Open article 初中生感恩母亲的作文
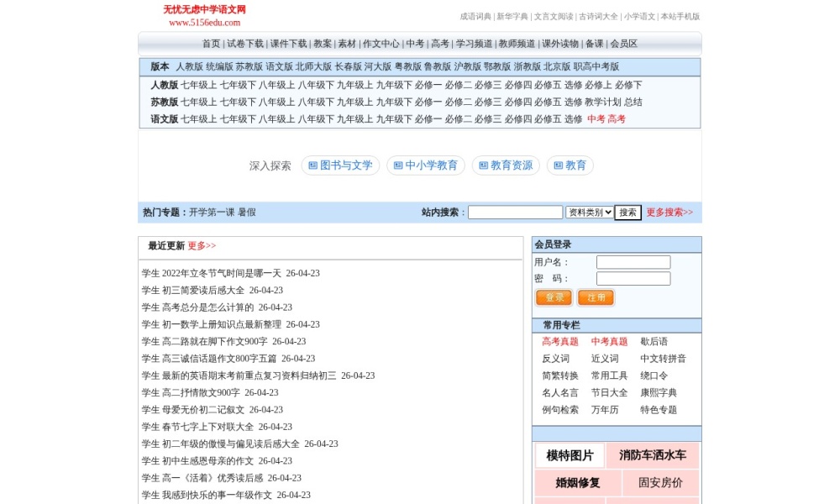The image size is (840, 504). click(207, 461)
